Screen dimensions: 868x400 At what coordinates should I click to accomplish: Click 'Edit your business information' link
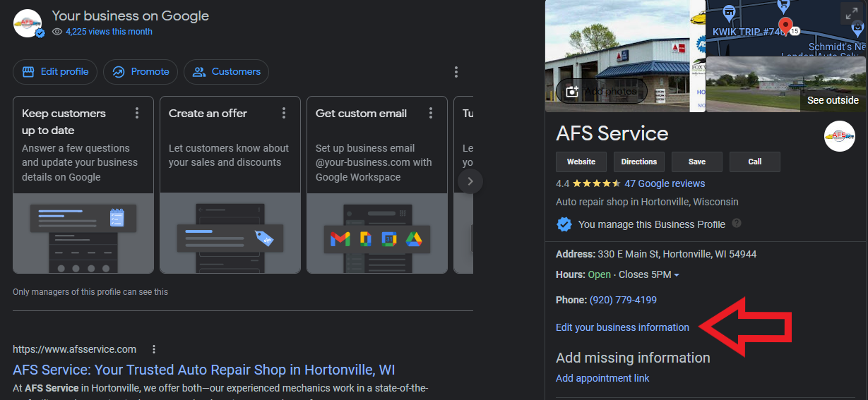(x=622, y=327)
